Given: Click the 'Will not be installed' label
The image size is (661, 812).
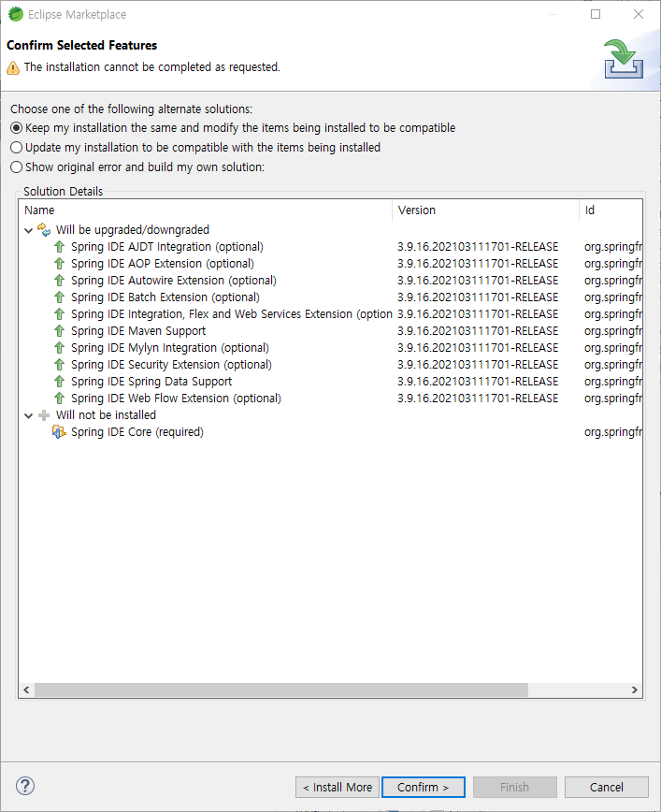Looking at the screenshot, I should pyautogui.click(x=106, y=415).
